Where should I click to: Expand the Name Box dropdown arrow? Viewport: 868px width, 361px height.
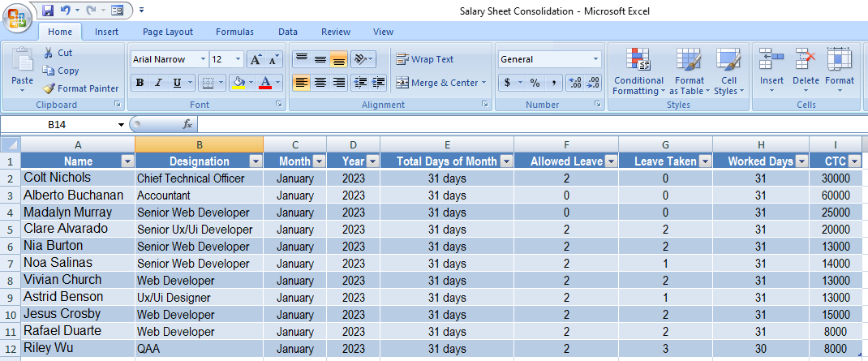pos(121,125)
